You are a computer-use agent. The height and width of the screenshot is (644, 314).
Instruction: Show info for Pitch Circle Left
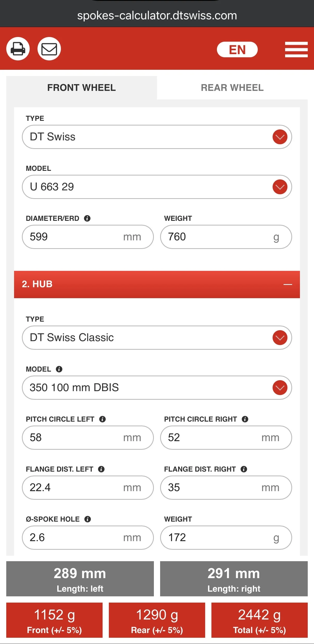pyautogui.click(x=102, y=419)
